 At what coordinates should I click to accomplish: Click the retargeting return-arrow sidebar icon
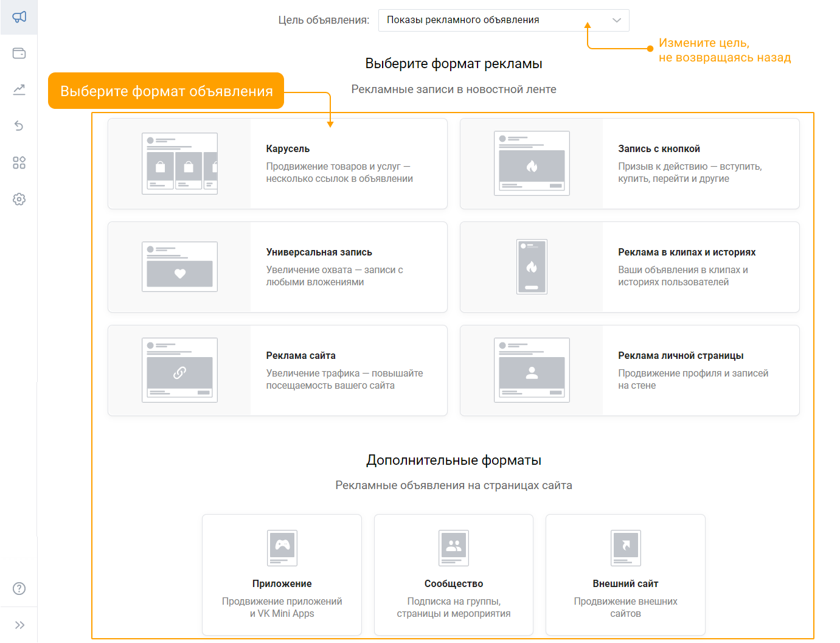(19, 126)
